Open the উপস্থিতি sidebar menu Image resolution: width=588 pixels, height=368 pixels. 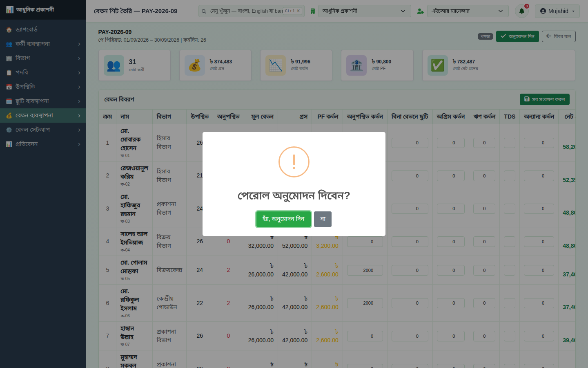(x=43, y=87)
